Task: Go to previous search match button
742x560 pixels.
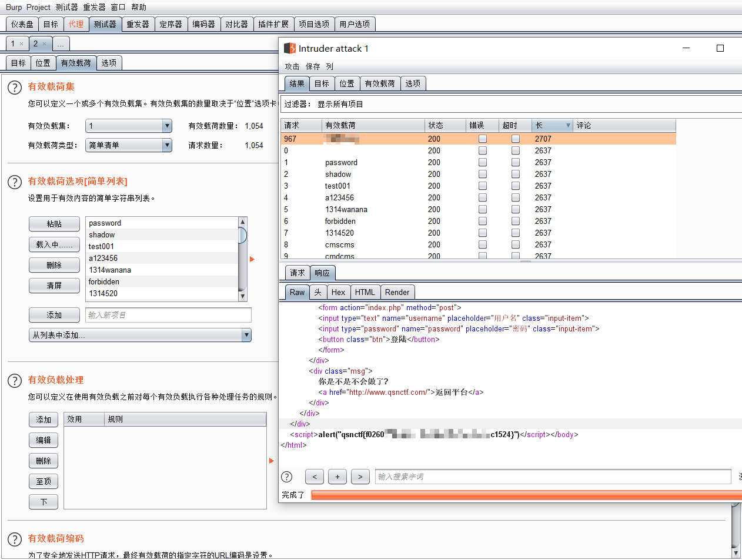Action: [315, 477]
